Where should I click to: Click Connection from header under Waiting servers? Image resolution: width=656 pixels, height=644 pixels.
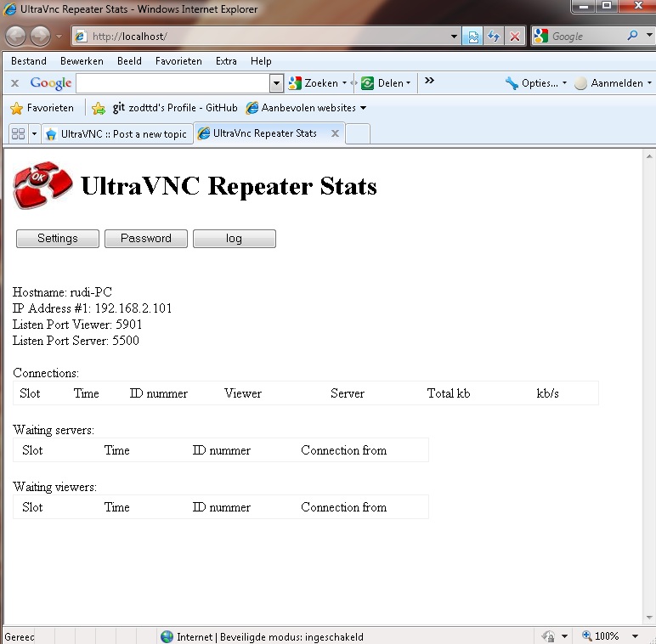[x=344, y=450]
